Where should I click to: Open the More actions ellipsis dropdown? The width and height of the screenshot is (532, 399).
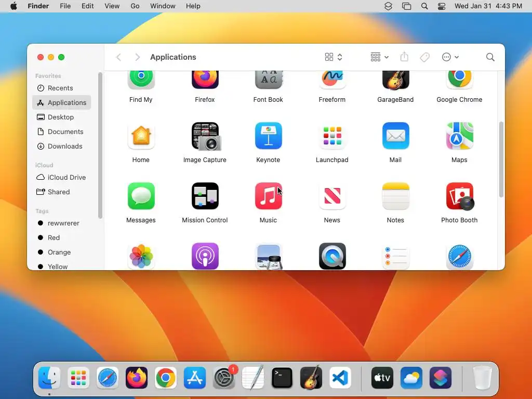click(450, 57)
